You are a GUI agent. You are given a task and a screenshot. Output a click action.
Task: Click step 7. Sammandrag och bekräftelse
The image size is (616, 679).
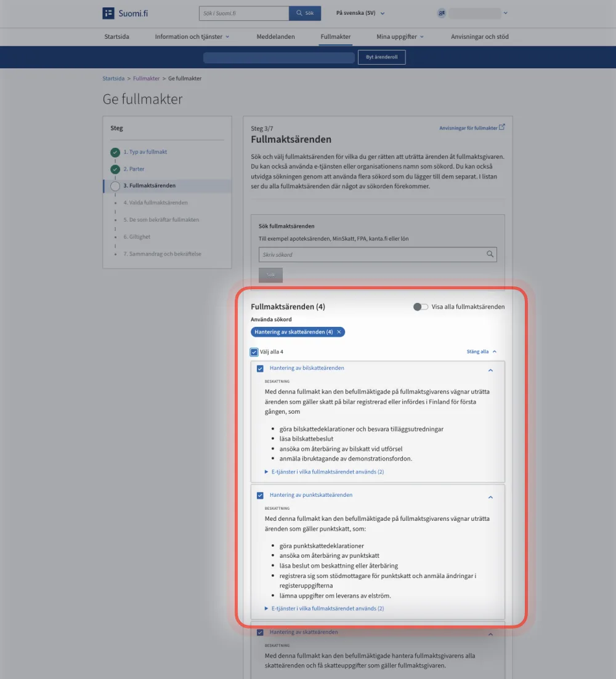(x=163, y=254)
